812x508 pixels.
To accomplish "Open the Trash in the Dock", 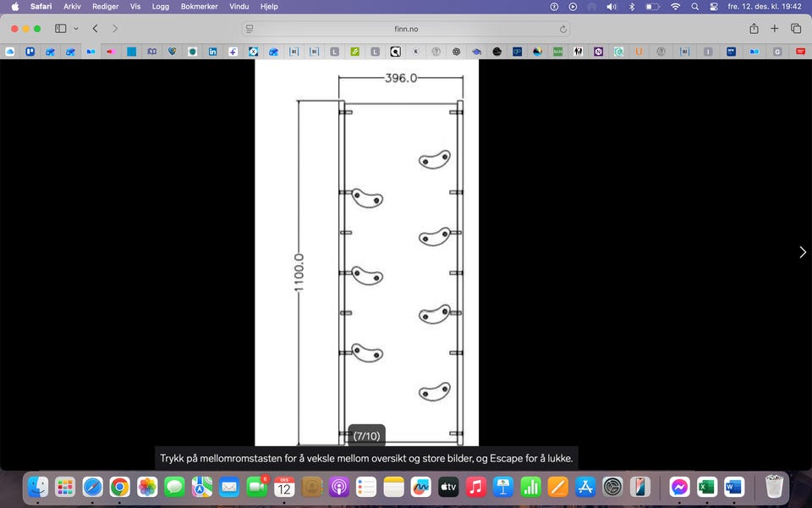I will click(x=774, y=487).
